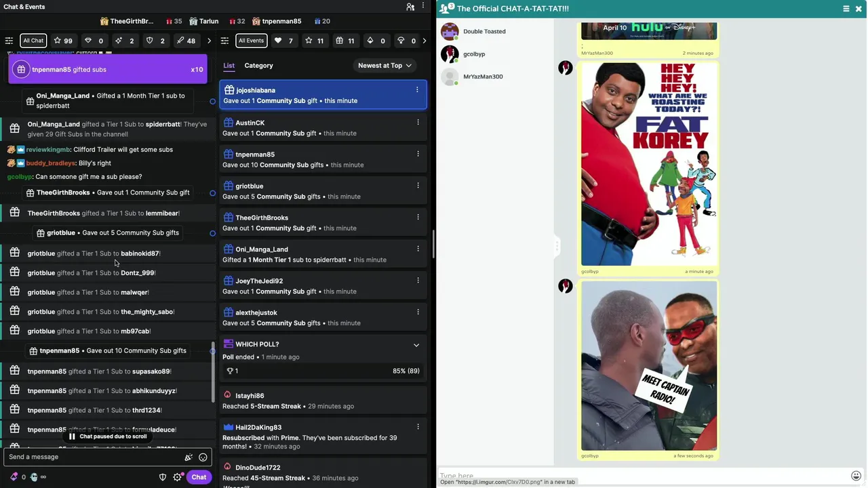Select the All Events filter
The width and height of the screenshot is (868, 488).
[x=251, y=41]
